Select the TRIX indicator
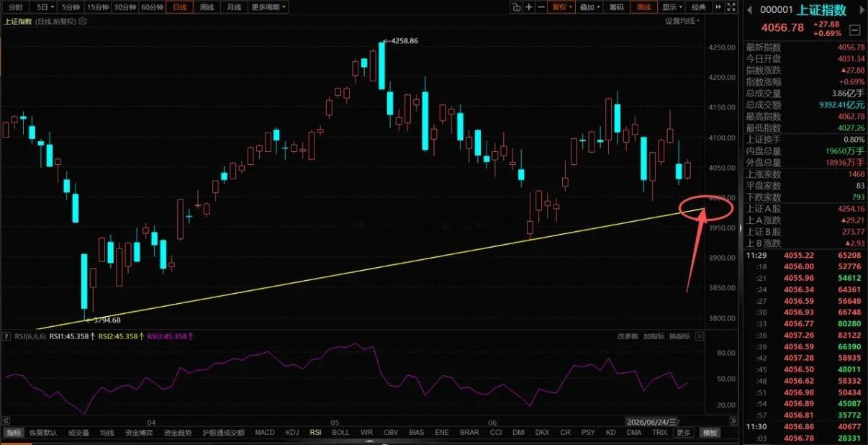868x445 pixels. (659, 433)
